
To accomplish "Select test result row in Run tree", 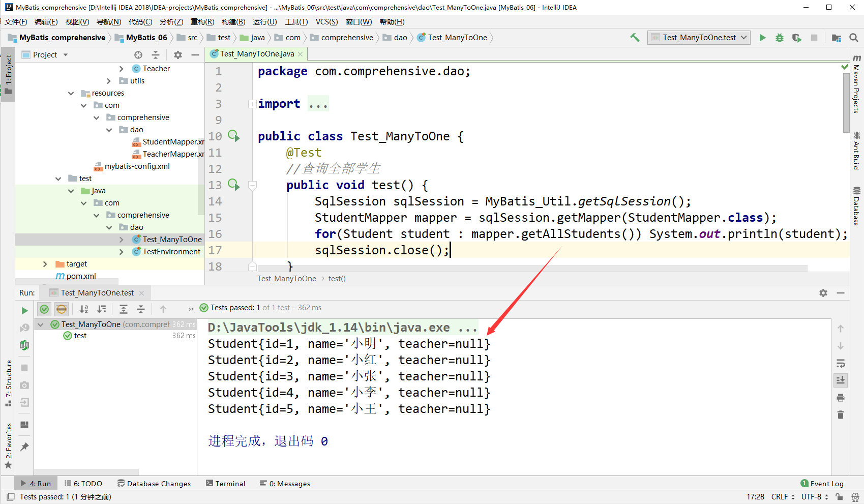I will click(115, 336).
